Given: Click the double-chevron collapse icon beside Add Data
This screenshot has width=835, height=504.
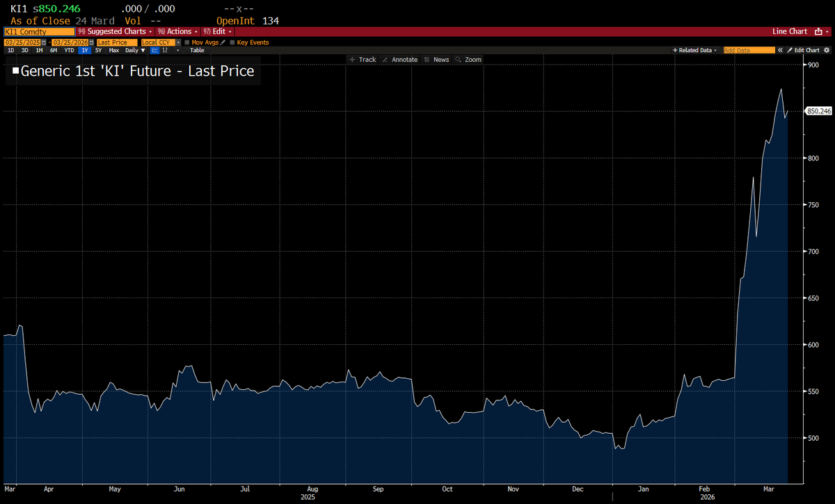Looking at the screenshot, I should point(780,50).
